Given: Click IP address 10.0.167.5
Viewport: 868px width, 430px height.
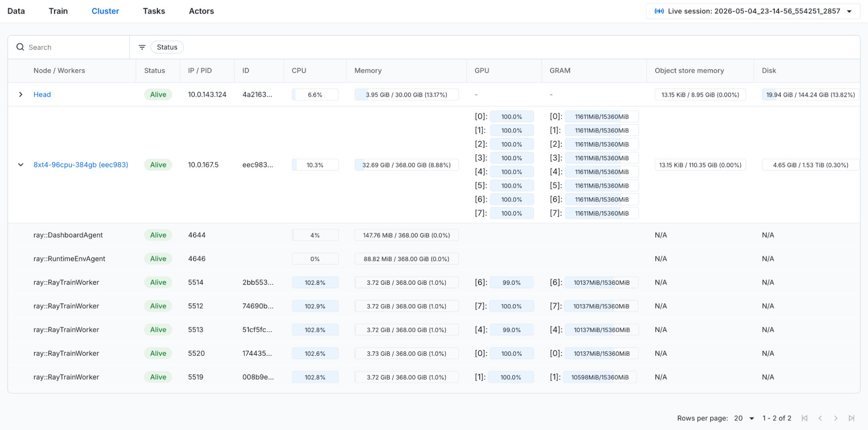Looking at the screenshot, I should 203,165.
